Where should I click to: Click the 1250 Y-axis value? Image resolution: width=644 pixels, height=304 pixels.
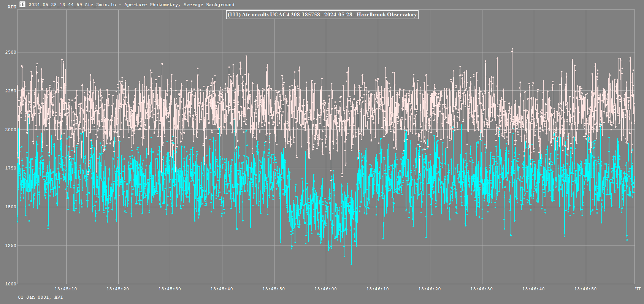click(x=11, y=245)
